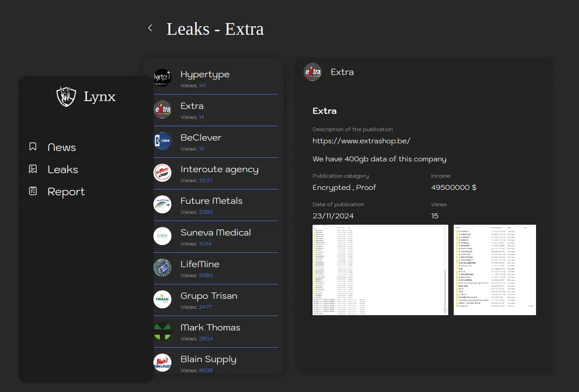
Task: Click the Lynx shield logo in the sidebar
Action: 66,96
